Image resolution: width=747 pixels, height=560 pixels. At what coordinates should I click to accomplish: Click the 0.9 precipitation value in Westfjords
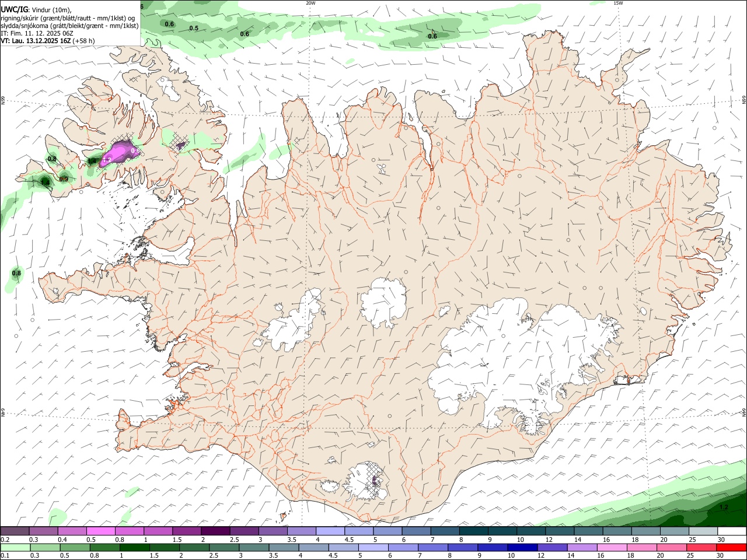coord(64,179)
